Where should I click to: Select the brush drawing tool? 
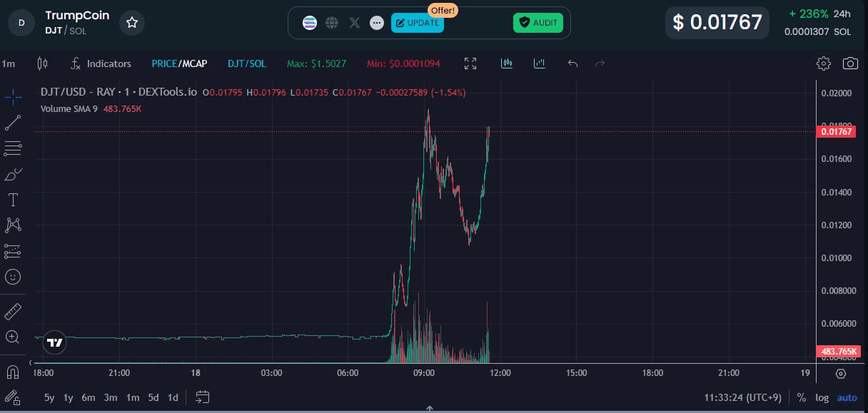(x=13, y=174)
